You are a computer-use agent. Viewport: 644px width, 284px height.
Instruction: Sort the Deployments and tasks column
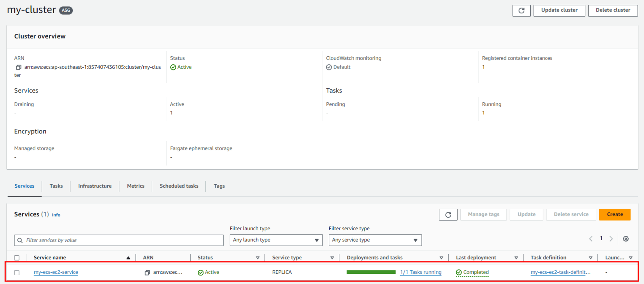[441, 258]
